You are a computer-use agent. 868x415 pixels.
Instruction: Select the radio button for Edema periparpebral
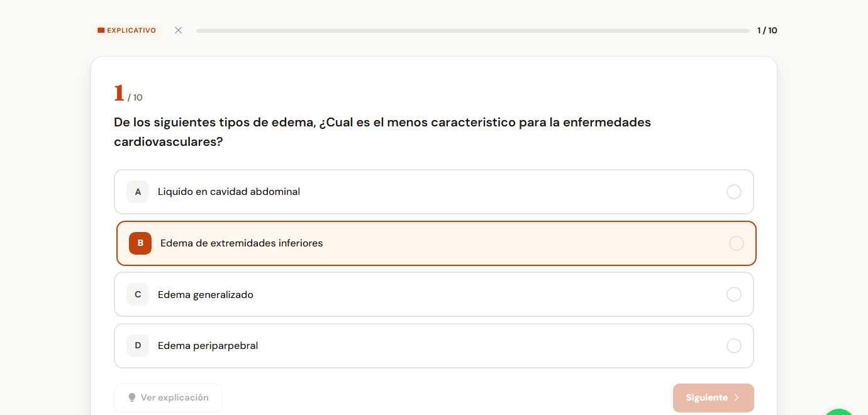pos(734,345)
